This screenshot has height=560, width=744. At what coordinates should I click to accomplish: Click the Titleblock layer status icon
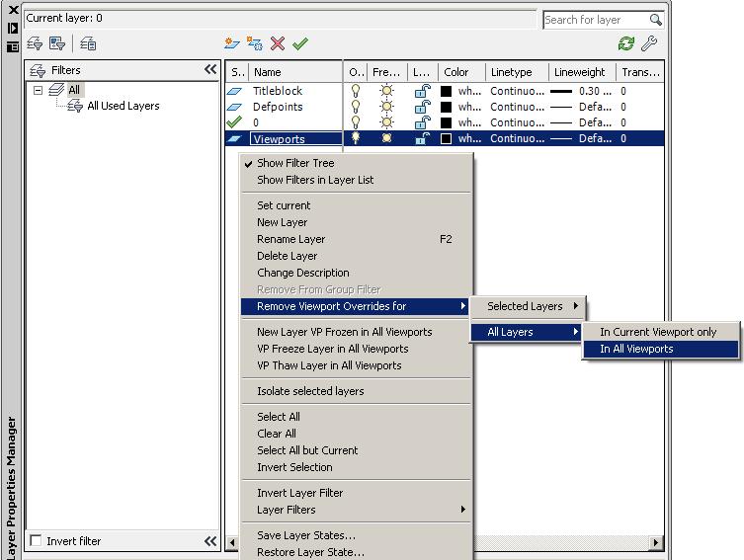(234, 91)
